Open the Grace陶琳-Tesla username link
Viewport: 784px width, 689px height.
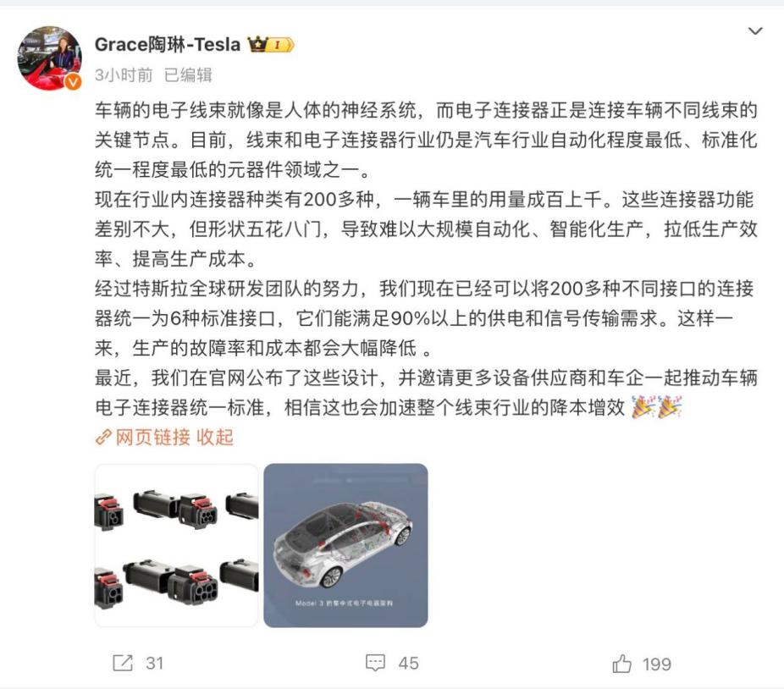(168, 45)
